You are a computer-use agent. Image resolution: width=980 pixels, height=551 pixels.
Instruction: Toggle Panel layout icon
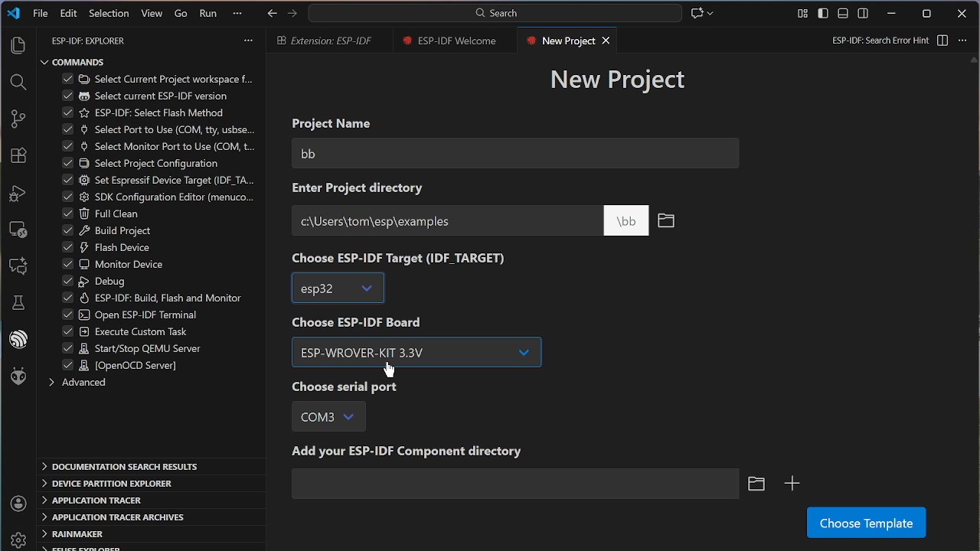[x=843, y=13]
